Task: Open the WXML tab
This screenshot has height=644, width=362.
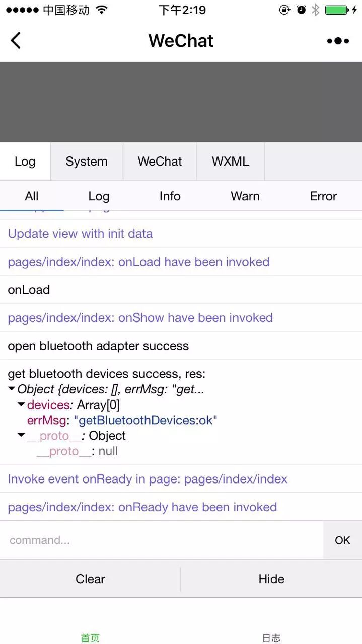Action: point(231,162)
